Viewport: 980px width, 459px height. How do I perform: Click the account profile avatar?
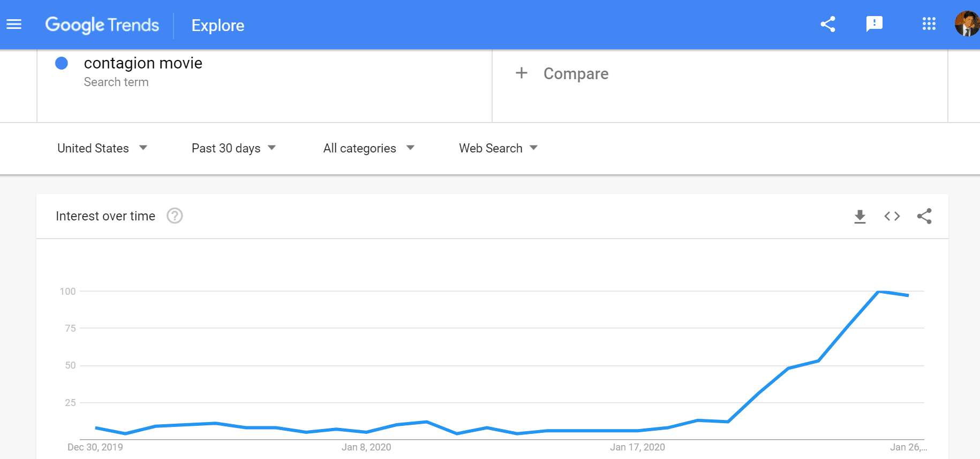coord(967,24)
